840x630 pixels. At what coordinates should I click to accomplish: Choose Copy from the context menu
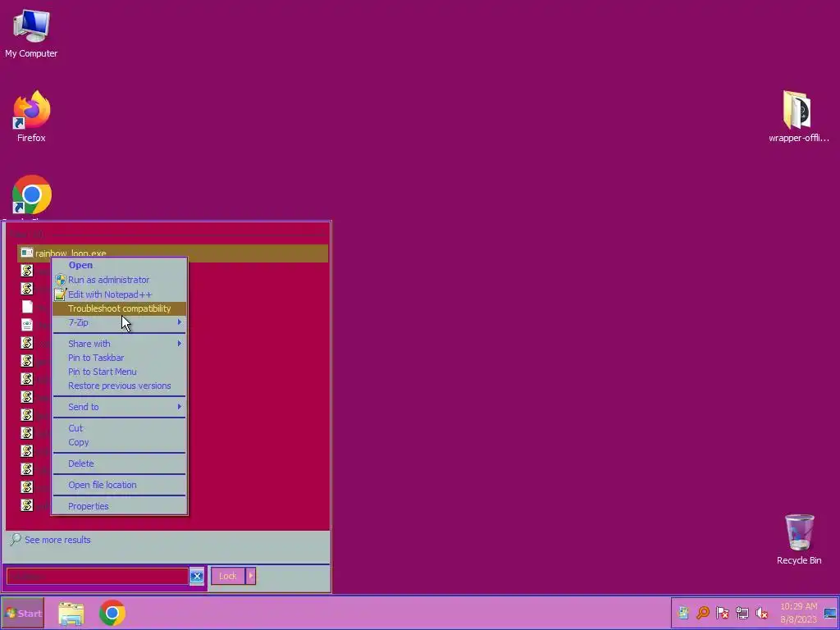click(x=120, y=442)
